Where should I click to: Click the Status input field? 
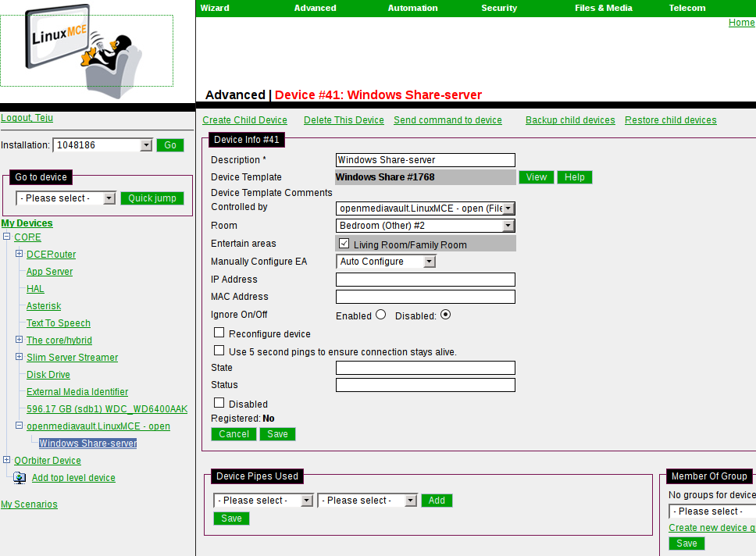(x=425, y=385)
